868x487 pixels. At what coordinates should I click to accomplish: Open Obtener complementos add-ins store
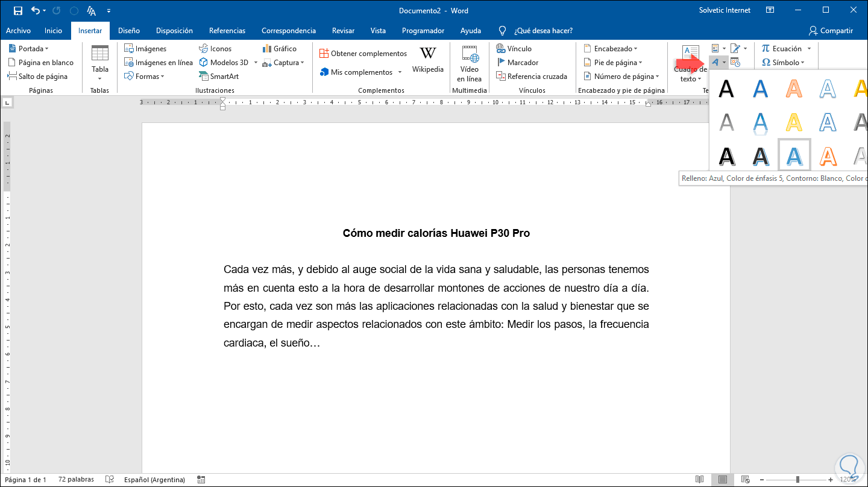tap(363, 54)
